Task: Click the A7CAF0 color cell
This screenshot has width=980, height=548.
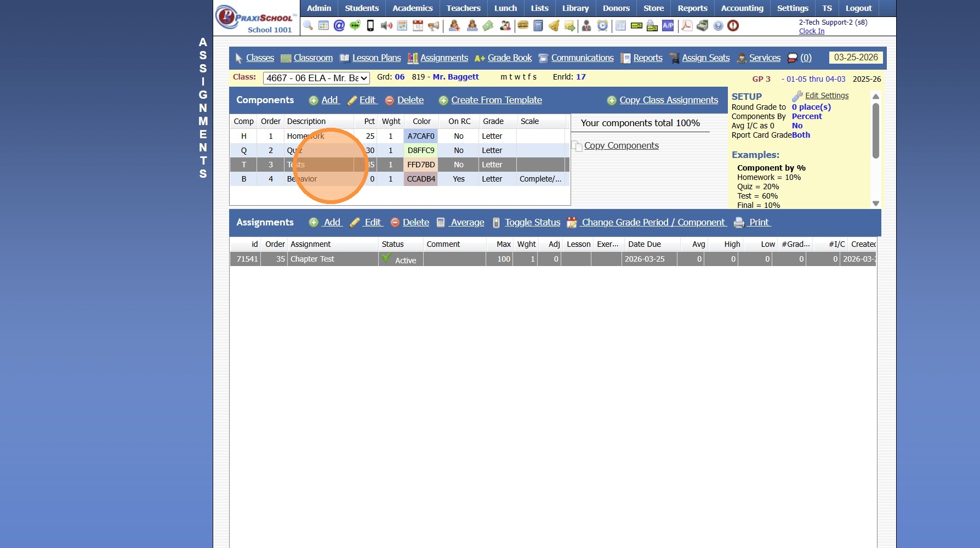Action: [x=421, y=136]
